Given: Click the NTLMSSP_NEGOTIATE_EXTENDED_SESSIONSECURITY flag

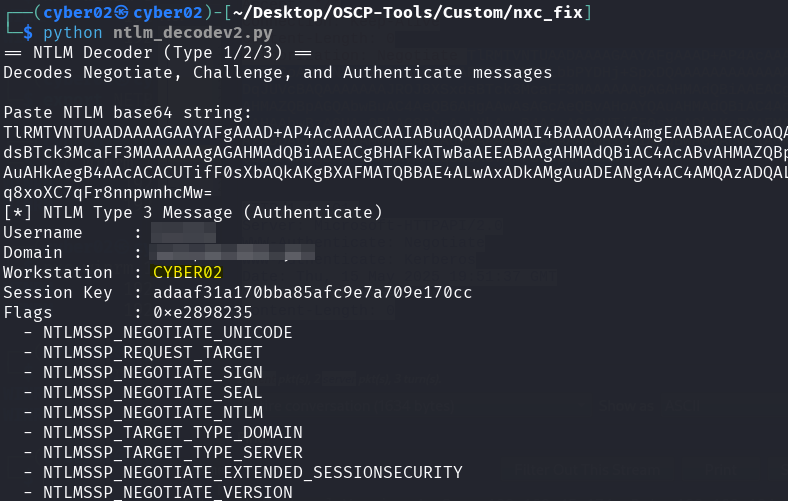Looking at the screenshot, I should [x=252, y=472].
